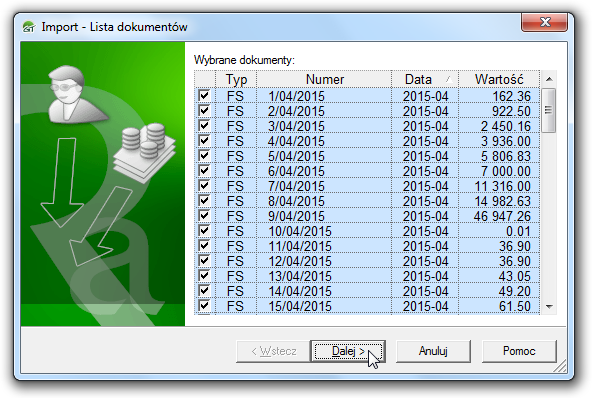Toggle the checkbox for document 3/04/2015
The image size is (592, 398).
click(x=204, y=125)
